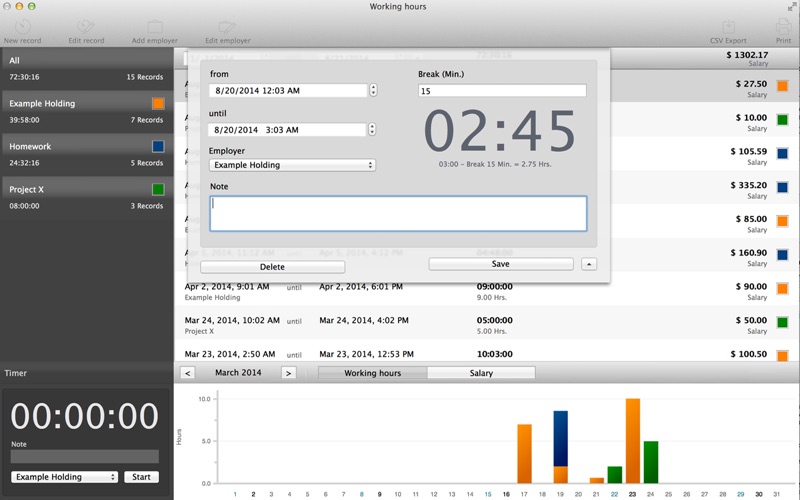Click the Print toolbar icon

tap(782, 27)
